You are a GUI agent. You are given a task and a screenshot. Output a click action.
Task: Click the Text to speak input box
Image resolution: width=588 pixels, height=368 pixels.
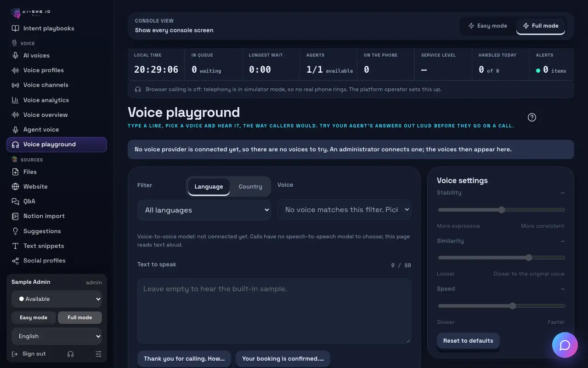[274, 311]
